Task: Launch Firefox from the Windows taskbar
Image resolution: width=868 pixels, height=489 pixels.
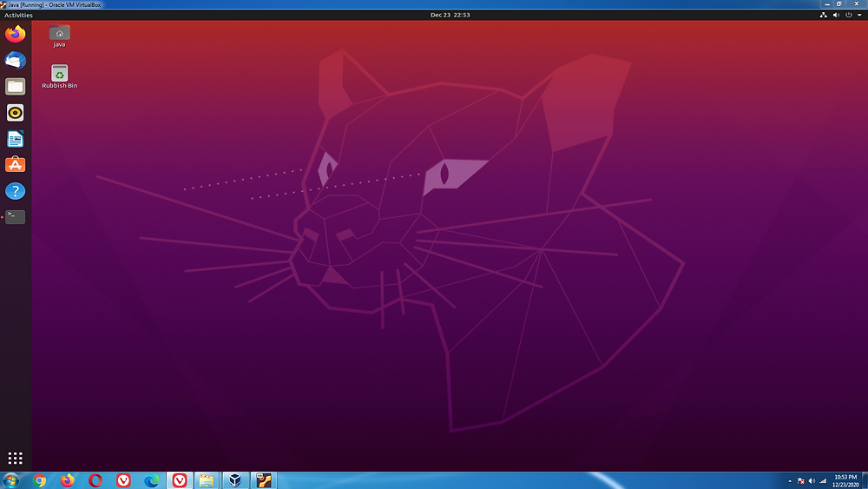Action: 67,480
